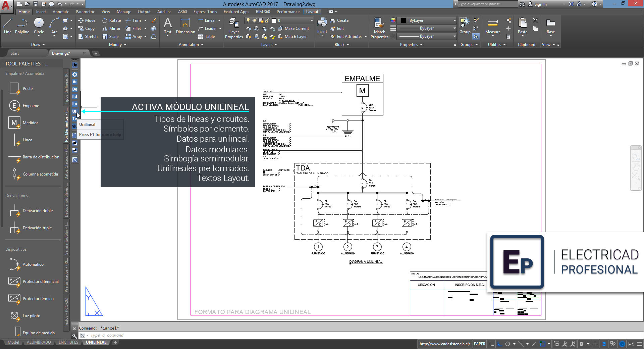Create a Group of objects
The height and width of the screenshot is (349, 644).
(x=465, y=26)
